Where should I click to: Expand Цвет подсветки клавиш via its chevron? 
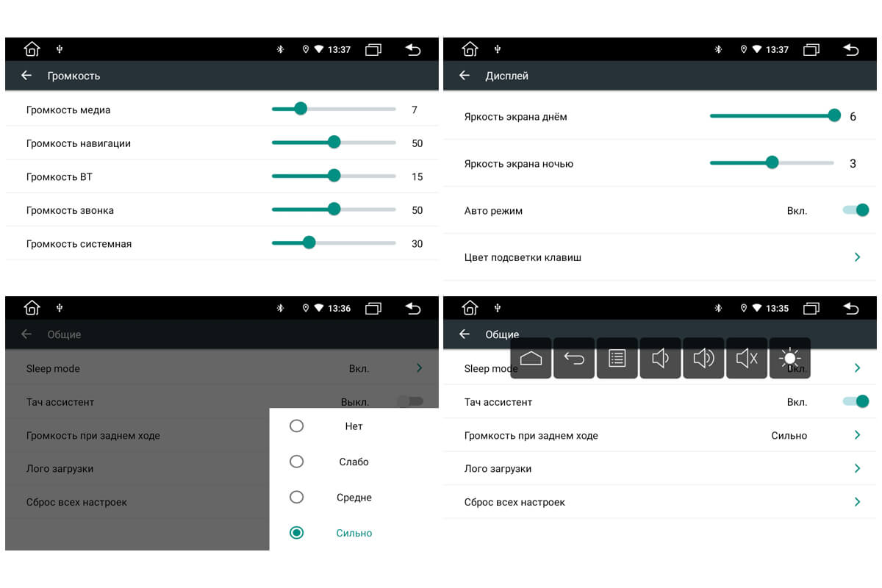(x=857, y=257)
